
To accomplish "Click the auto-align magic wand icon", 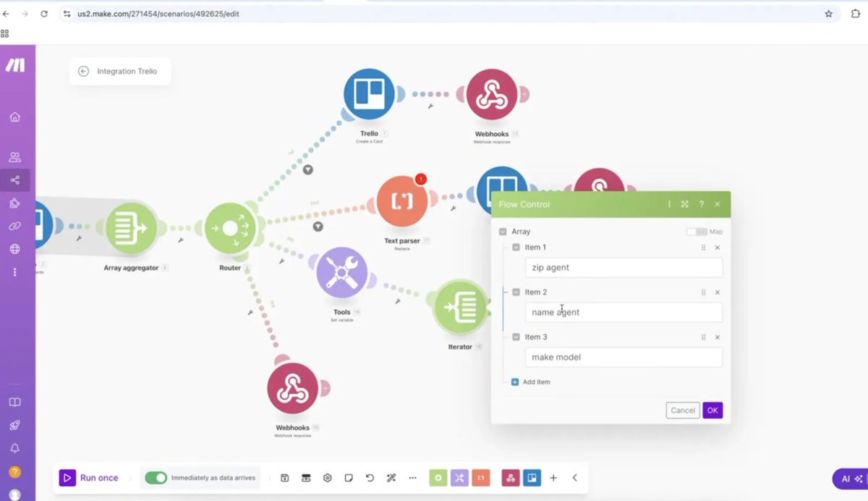I will (391, 478).
